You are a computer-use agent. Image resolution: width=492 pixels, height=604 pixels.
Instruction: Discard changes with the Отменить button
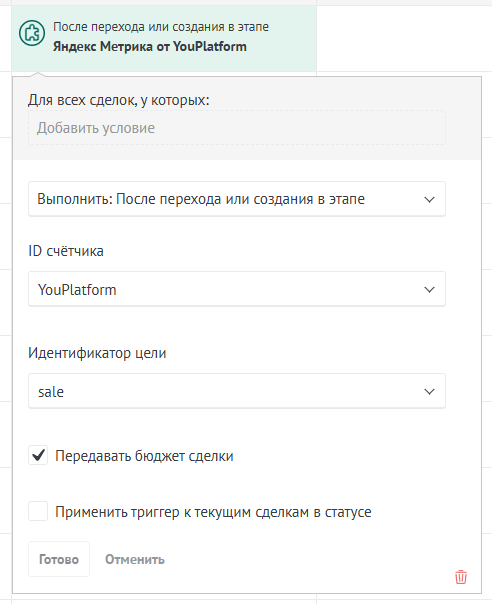pos(135,559)
